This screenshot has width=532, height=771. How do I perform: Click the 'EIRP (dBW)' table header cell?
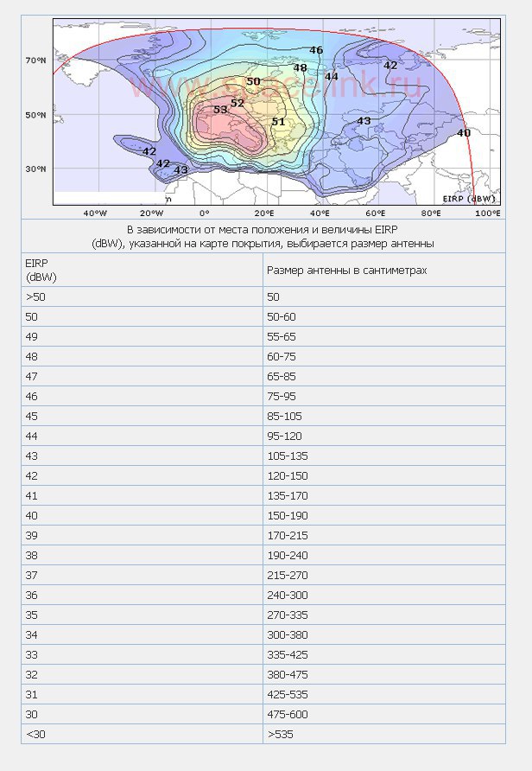(142, 270)
